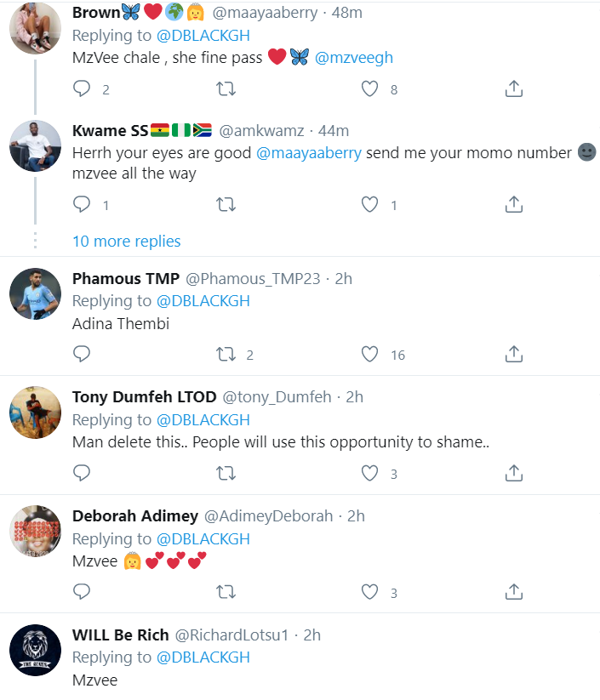This screenshot has height=700, width=600.
Task: Retweet Phamous TMP's Adina Thembi tweet
Action: pyautogui.click(x=226, y=354)
